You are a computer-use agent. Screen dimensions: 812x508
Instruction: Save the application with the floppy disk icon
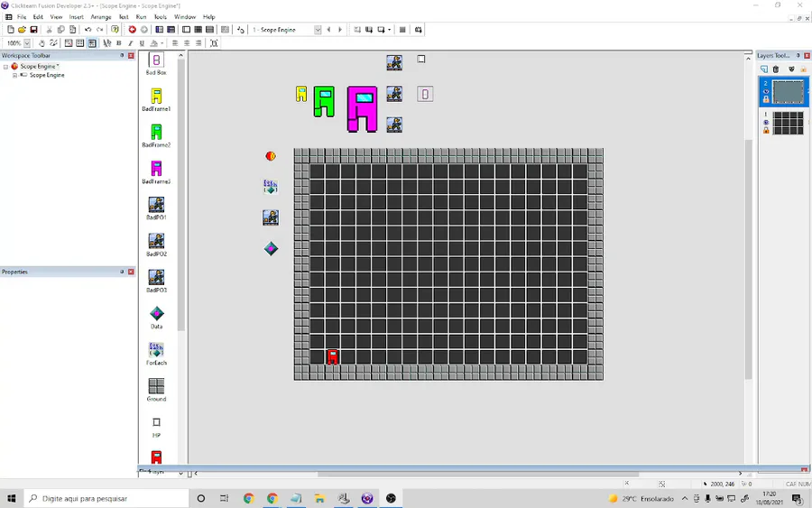33,30
